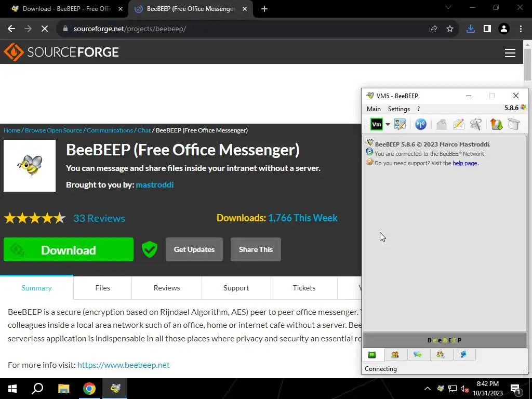Open the notification center icon
The width and height of the screenshot is (532, 399).
(x=516, y=389)
